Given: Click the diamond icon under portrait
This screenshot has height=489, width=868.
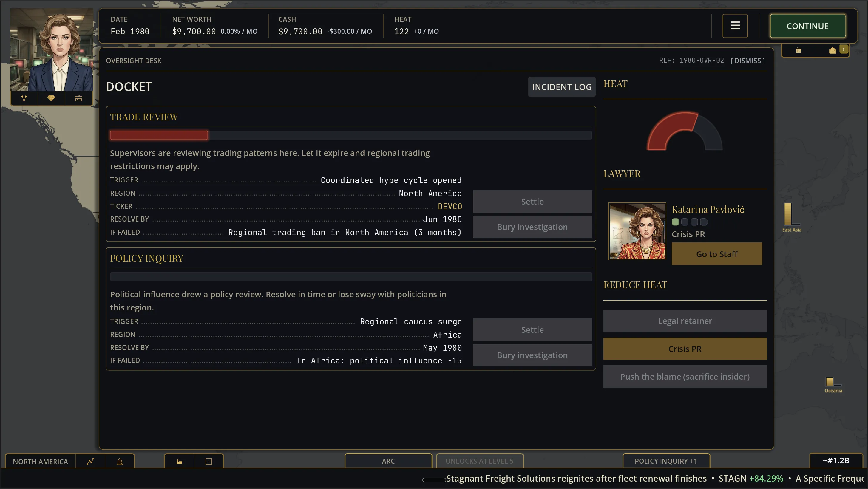Looking at the screenshot, I should [x=51, y=98].
